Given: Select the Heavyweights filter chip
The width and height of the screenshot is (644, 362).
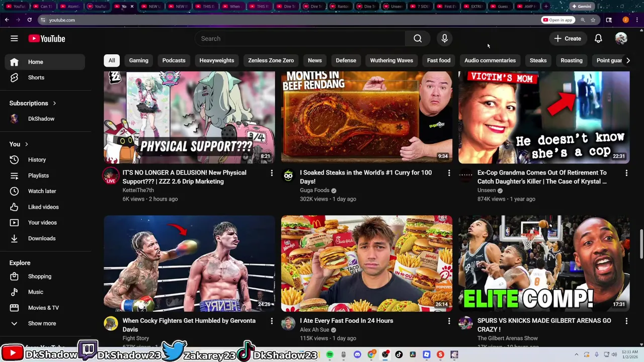Looking at the screenshot, I should [217, 60].
